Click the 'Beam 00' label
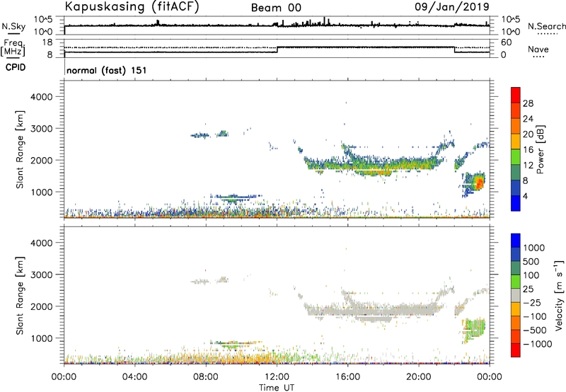The image size is (566, 392). (276, 8)
